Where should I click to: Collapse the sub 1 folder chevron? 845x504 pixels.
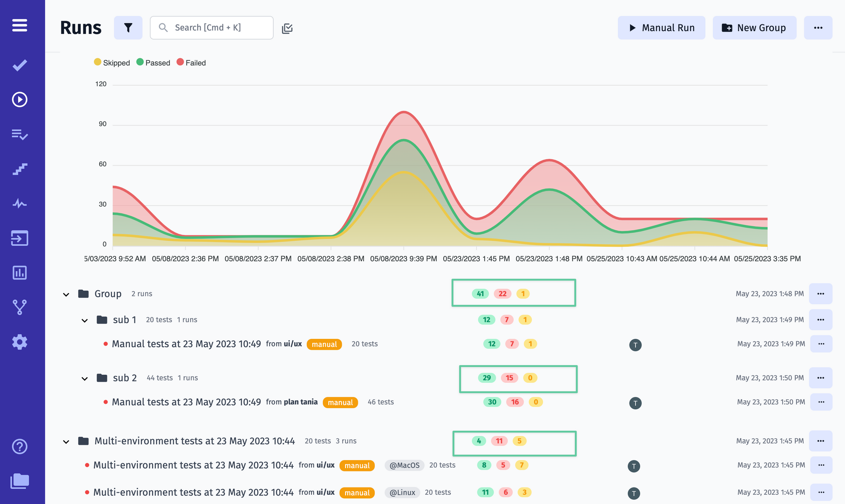(84, 321)
